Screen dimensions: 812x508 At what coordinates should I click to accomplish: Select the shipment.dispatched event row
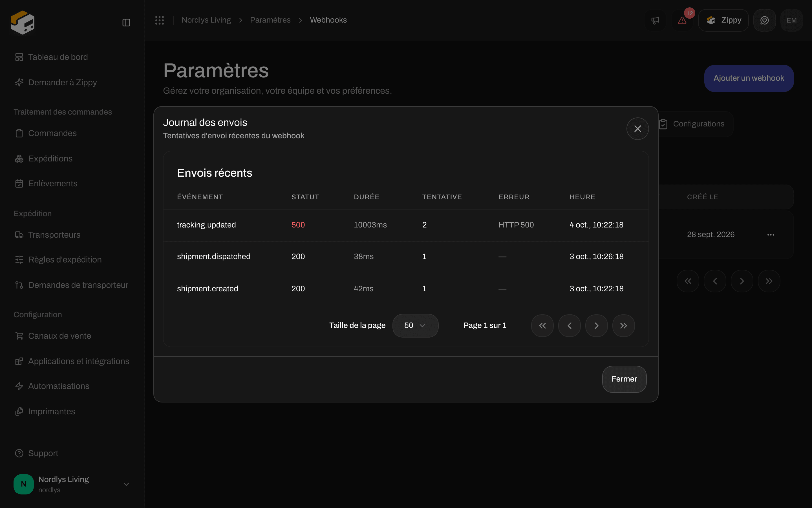[406, 257]
